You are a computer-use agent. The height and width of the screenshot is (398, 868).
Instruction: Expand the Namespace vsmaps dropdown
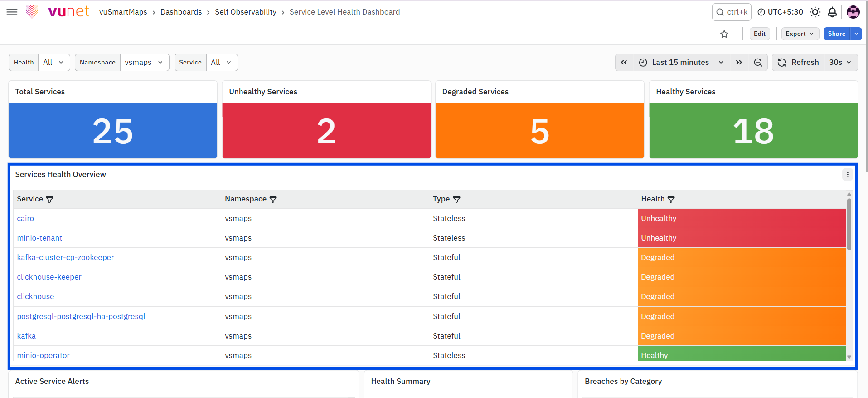tap(144, 63)
